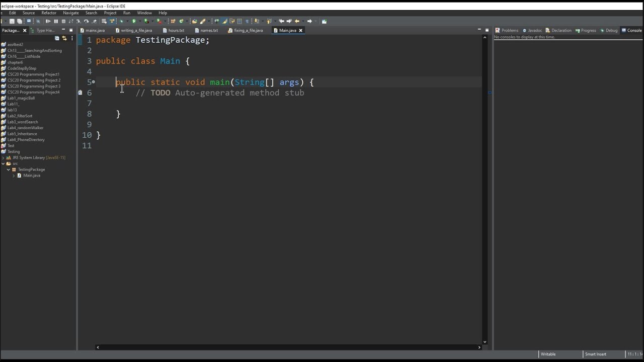Select Main.java in Package Explorer
The width and height of the screenshot is (644, 362).
(31, 176)
